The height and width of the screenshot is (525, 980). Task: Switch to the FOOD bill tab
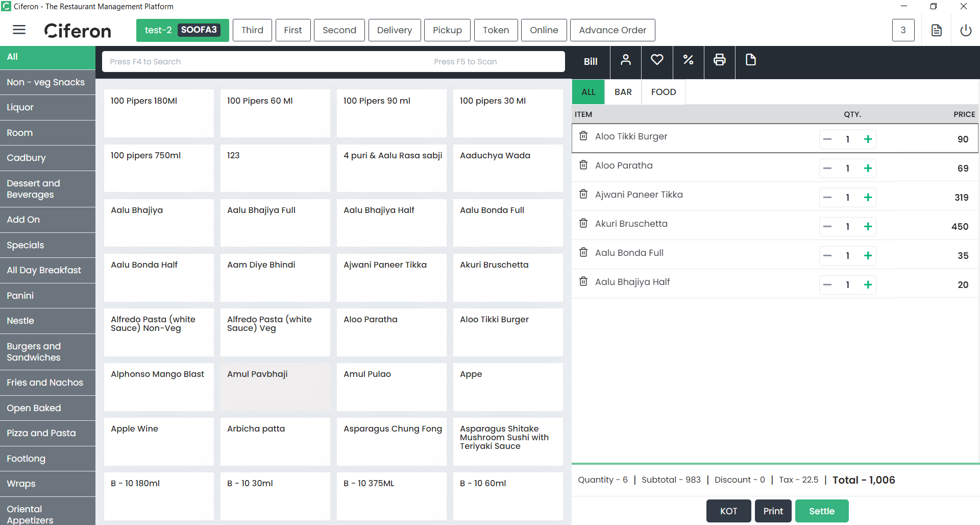(663, 92)
